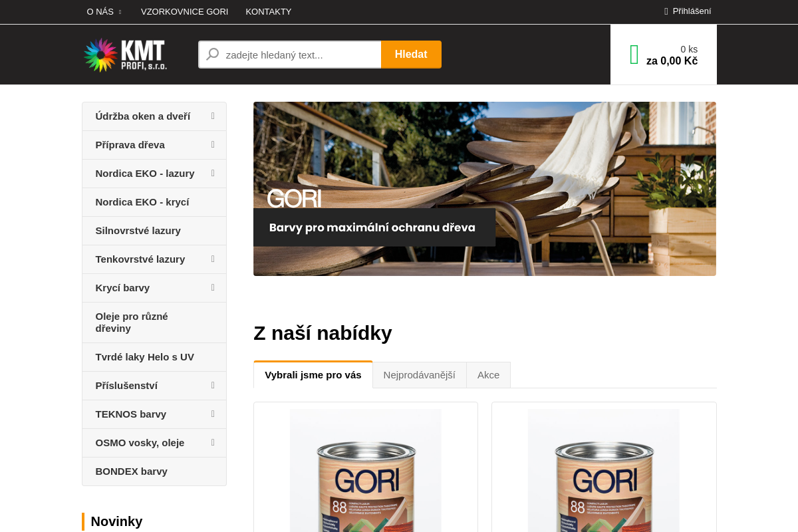Viewport: 798px width, 532px height.
Task: Expand Nordica EKO - lazury arrow
Action: pyautogui.click(x=213, y=173)
